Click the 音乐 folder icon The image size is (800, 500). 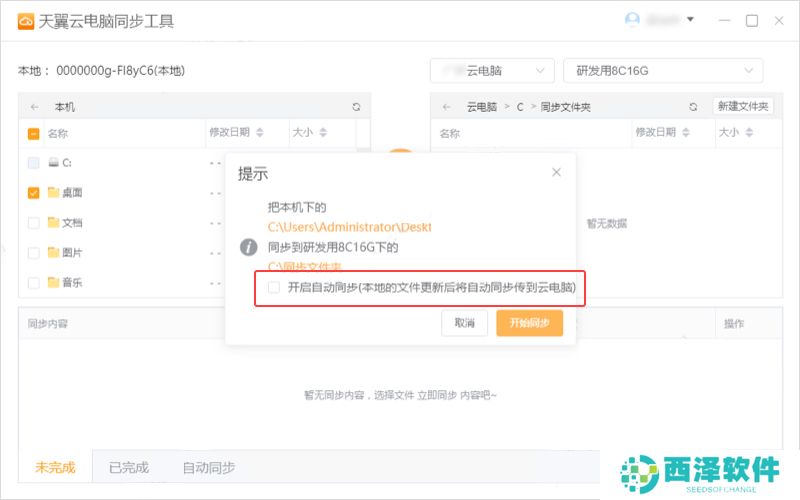point(54,282)
